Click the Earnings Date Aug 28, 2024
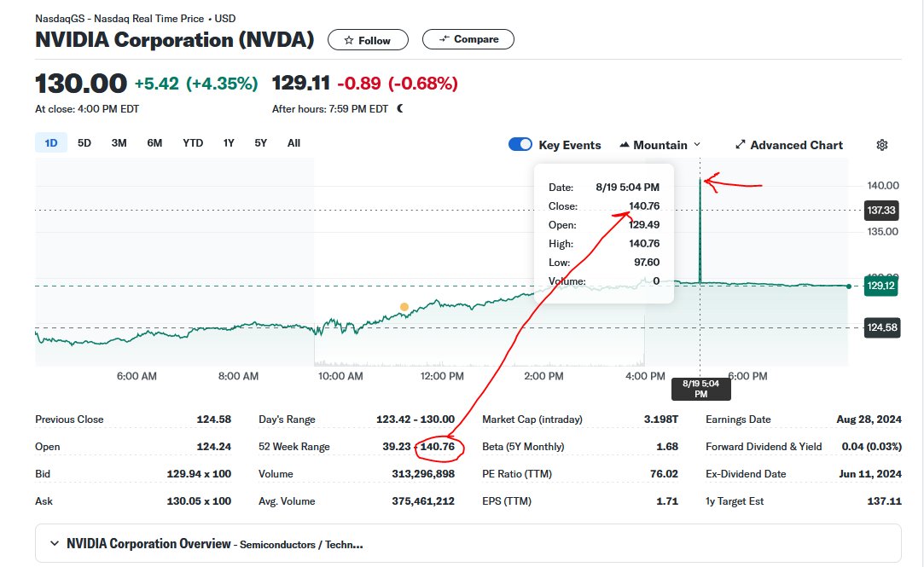Screen dimensions: 924x567 coord(869,419)
